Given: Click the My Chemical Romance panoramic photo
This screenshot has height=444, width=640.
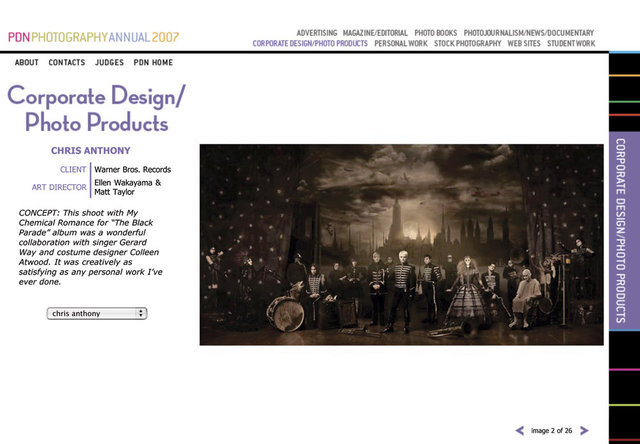Looking at the screenshot, I should (402, 244).
